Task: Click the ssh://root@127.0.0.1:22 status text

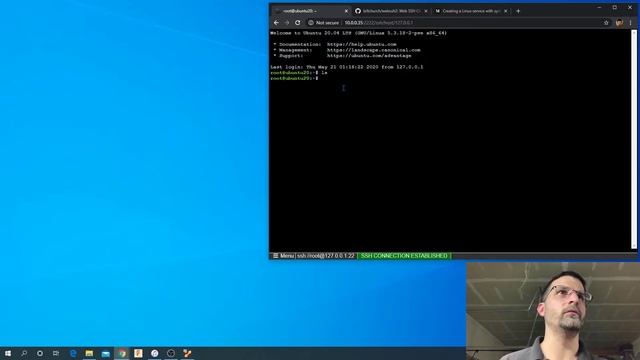Action: point(325,256)
